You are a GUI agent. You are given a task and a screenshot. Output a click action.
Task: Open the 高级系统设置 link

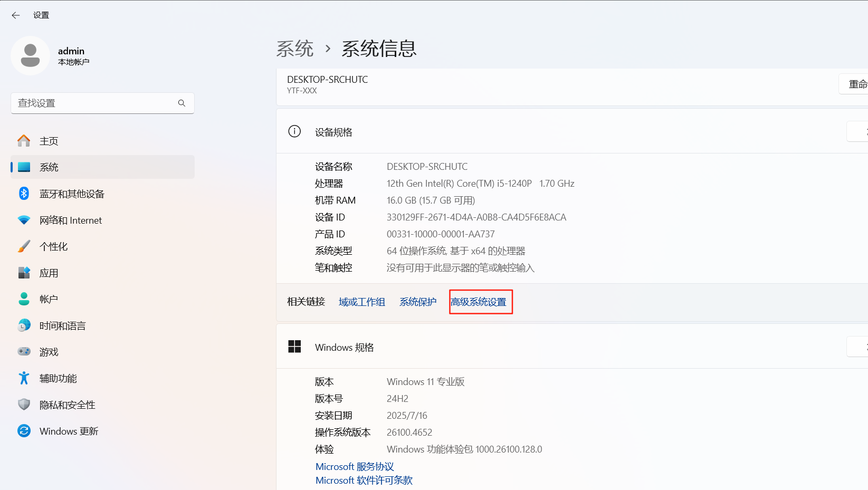pyautogui.click(x=479, y=302)
